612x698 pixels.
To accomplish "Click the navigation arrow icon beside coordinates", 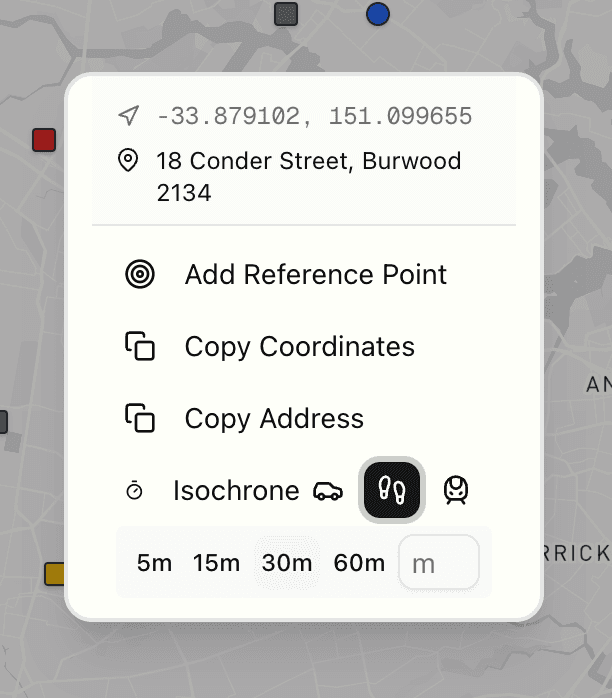I will tap(129, 116).
